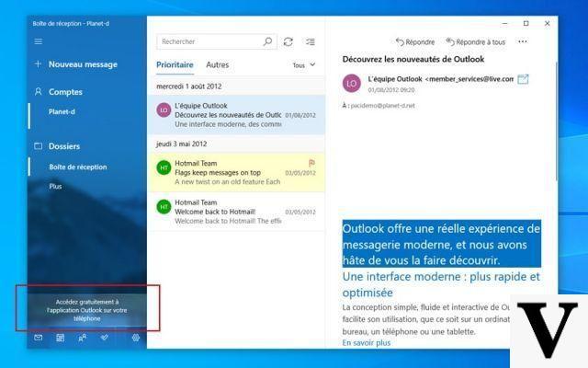Click the search magnifier icon

pyautogui.click(x=267, y=41)
